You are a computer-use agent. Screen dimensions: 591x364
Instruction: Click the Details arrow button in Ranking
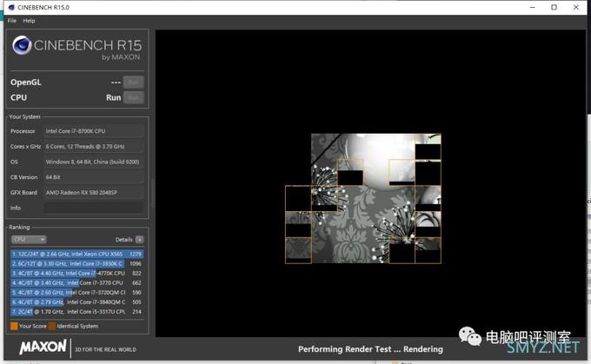pos(139,240)
